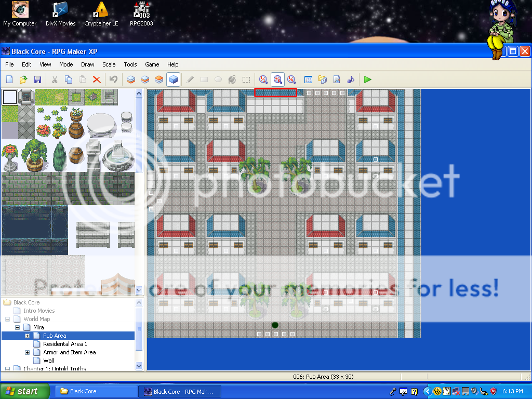Viewport: 532px width, 399px height.
Task: Open the Sound Test music note icon
Action: (x=351, y=79)
